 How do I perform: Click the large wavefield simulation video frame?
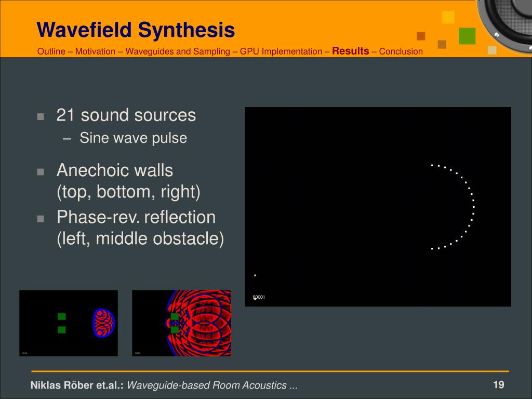coord(378,207)
